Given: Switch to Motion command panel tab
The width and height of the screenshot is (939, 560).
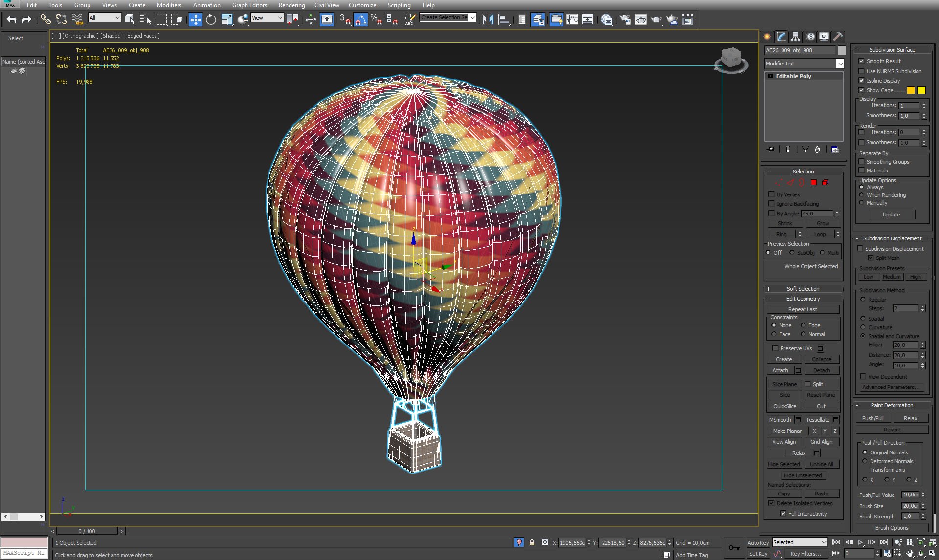Looking at the screenshot, I should 810,37.
